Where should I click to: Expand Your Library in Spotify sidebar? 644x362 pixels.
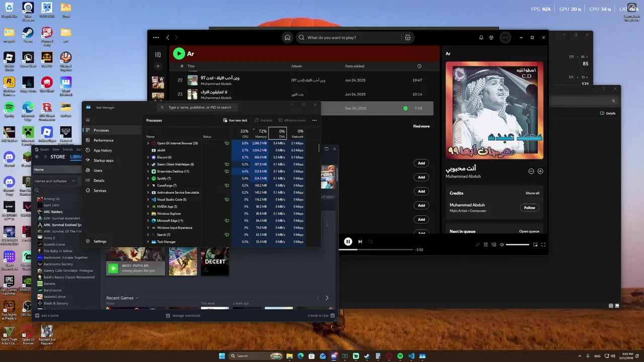click(158, 54)
